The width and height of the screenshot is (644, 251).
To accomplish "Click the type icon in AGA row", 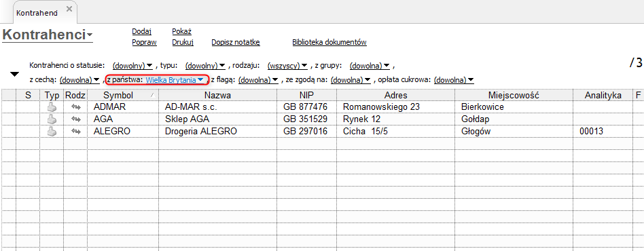I will tap(52, 119).
